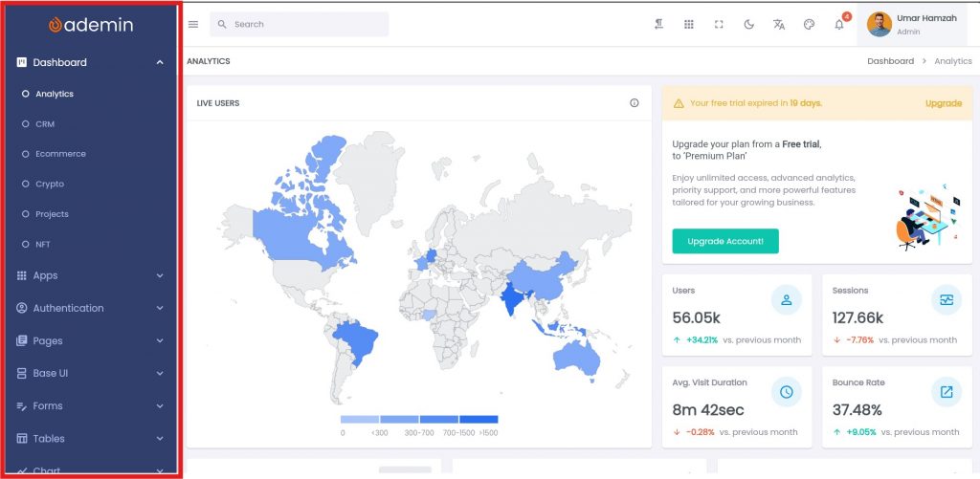Image resolution: width=980 pixels, height=479 pixels.
Task: Select the CRM dashboard option
Action: point(45,124)
